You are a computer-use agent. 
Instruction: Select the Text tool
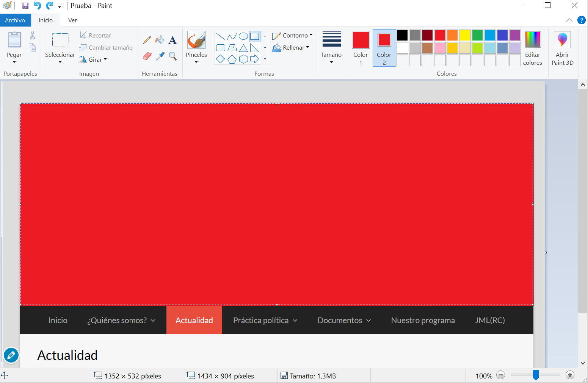(x=172, y=40)
